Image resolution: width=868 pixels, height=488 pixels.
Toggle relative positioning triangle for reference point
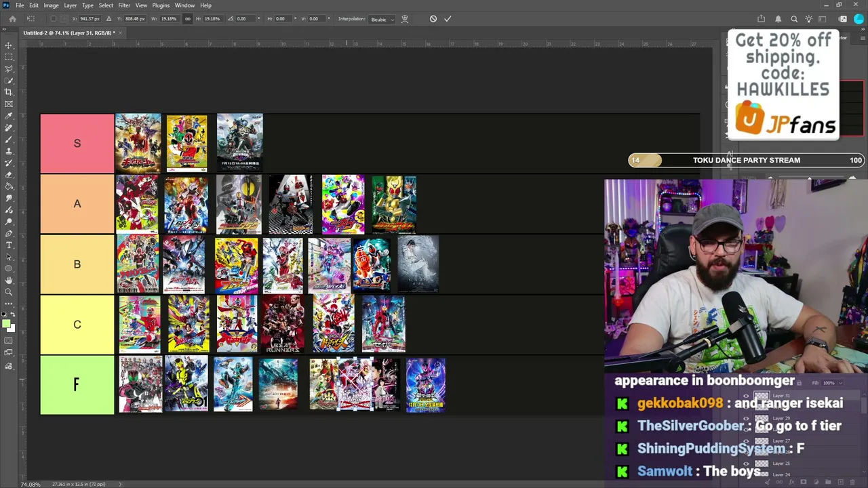tap(108, 19)
